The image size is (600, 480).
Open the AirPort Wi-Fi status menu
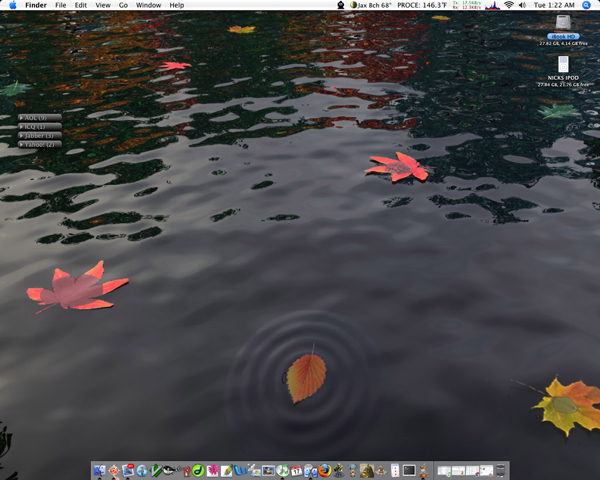coord(509,5)
